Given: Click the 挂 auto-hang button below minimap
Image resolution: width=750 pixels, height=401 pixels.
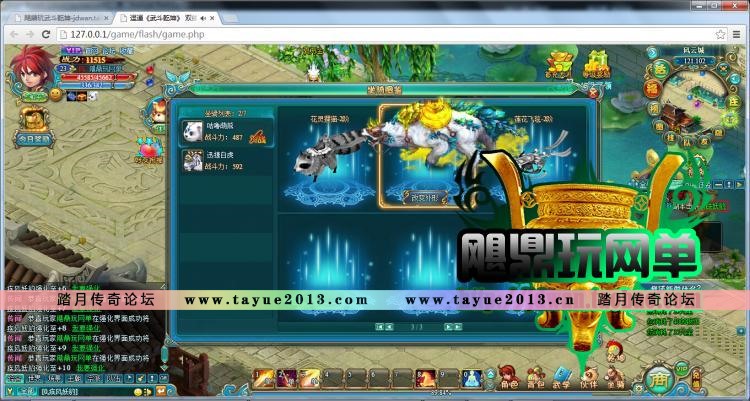Looking at the screenshot, I should click(x=671, y=138).
